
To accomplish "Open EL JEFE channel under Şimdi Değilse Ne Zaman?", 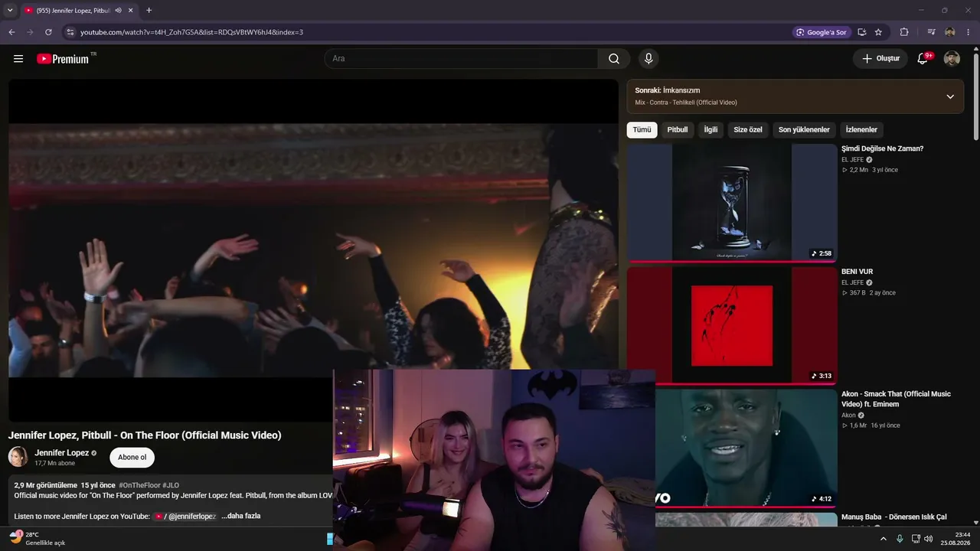I will (852, 160).
